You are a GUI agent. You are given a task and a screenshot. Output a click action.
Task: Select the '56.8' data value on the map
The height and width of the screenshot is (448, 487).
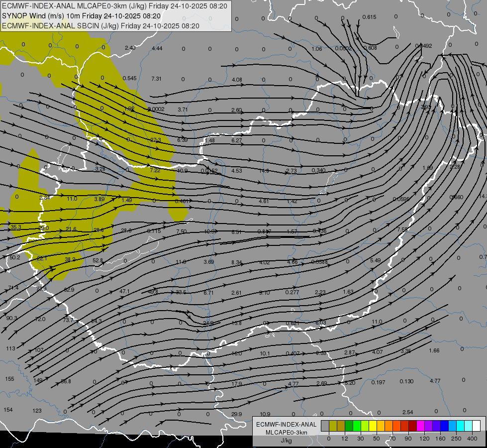click(66, 381)
